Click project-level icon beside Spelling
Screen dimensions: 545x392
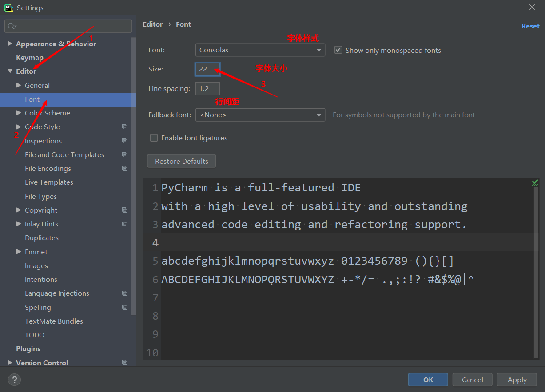click(124, 307)
